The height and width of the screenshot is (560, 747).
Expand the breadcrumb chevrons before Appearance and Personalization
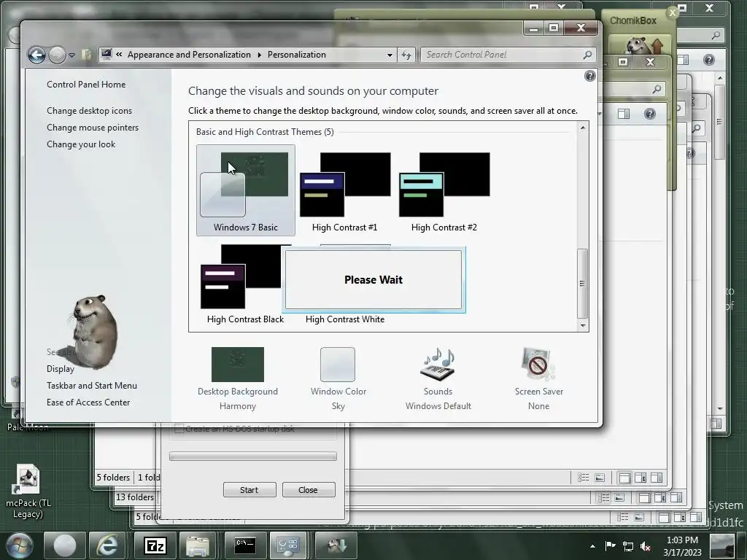119,54
